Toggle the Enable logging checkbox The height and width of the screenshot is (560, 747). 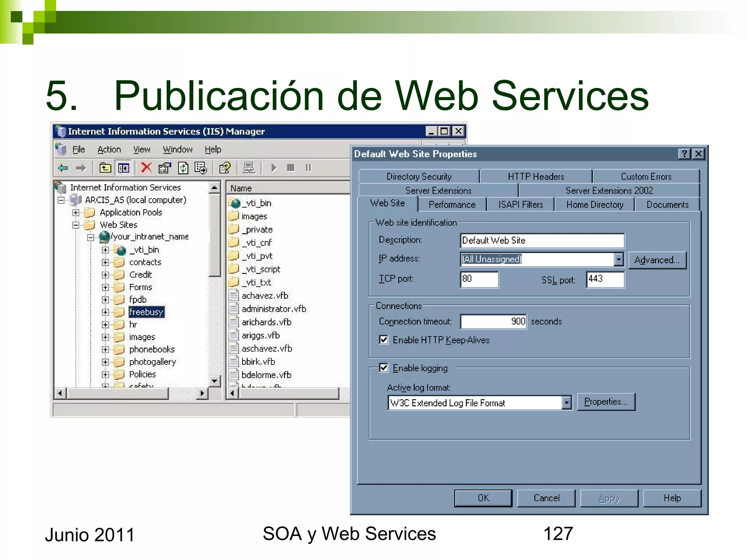click(384, 367)
